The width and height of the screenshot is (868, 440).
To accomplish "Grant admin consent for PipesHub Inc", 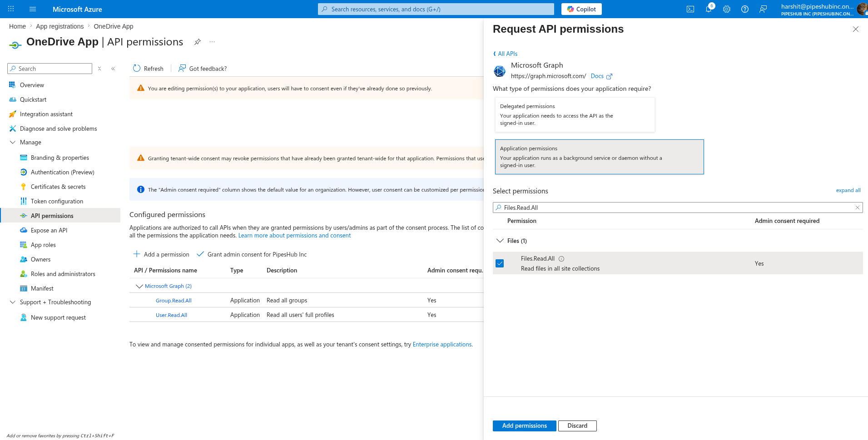I will 252,254.
